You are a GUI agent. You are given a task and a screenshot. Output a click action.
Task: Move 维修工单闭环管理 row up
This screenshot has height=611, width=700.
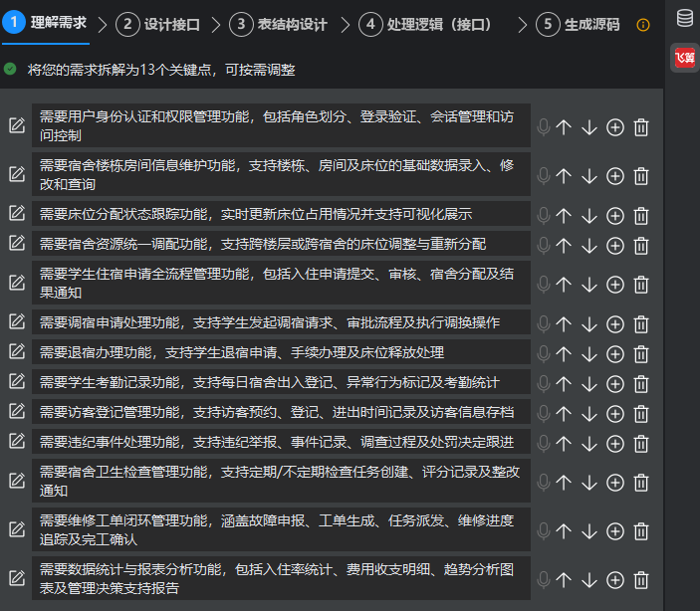pos(564,531)
